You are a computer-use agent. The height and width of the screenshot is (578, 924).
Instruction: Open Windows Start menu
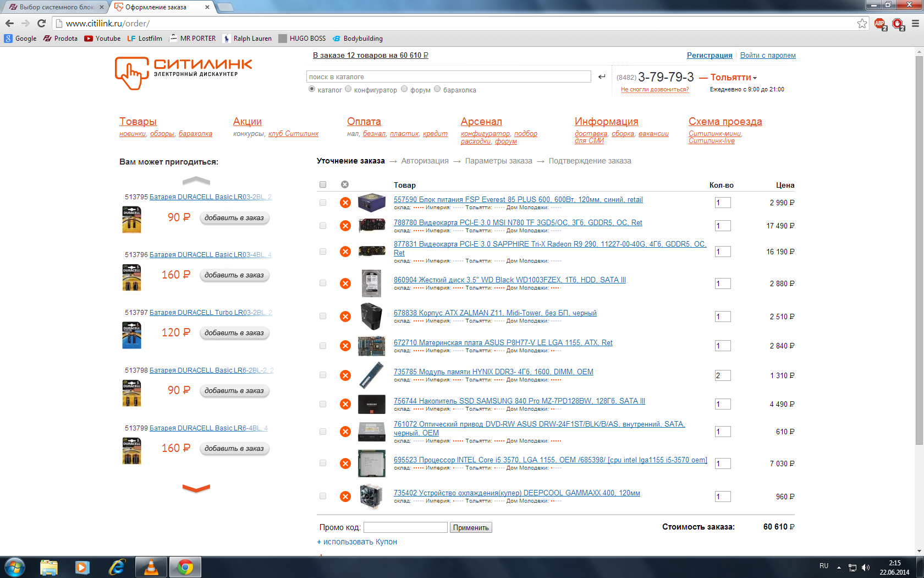(15, 567)
